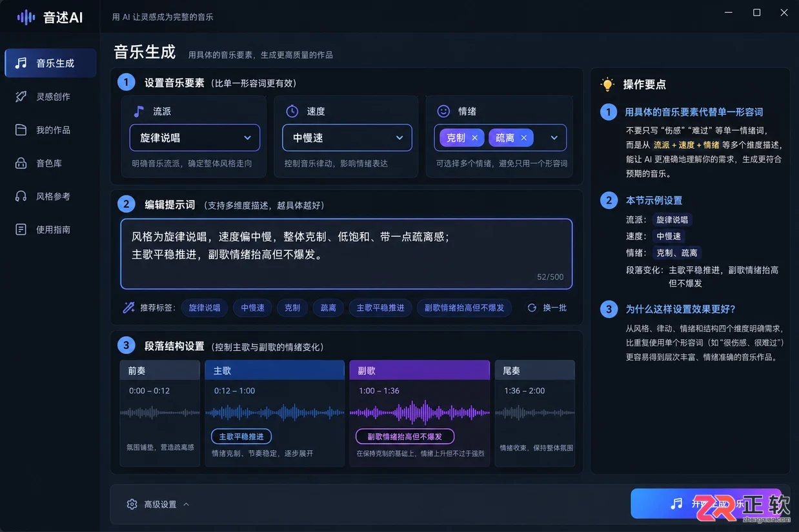Click the 1:00 – 1:36 time range text
The width and height of the screenshot is (799, 532).
(x=379, y=391)
